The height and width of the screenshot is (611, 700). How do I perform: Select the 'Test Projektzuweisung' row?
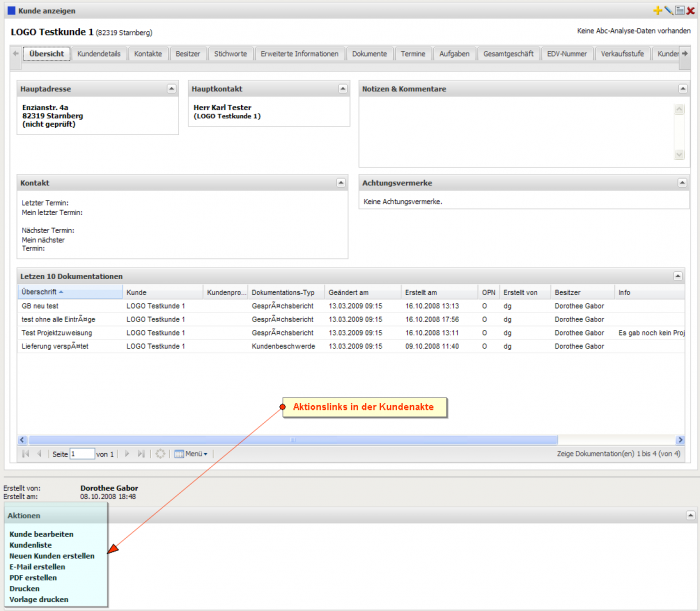click(351, 333)
